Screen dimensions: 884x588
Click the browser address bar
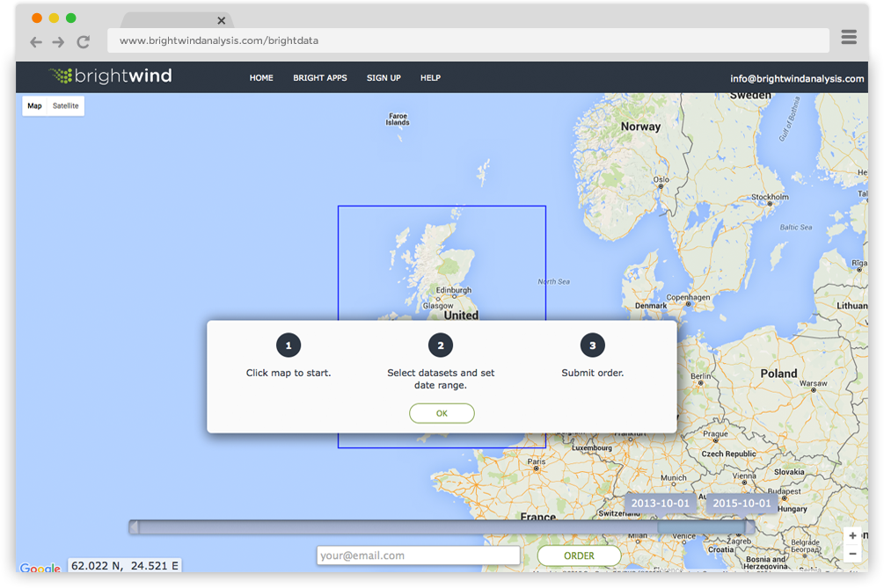[x=468, y=40]
